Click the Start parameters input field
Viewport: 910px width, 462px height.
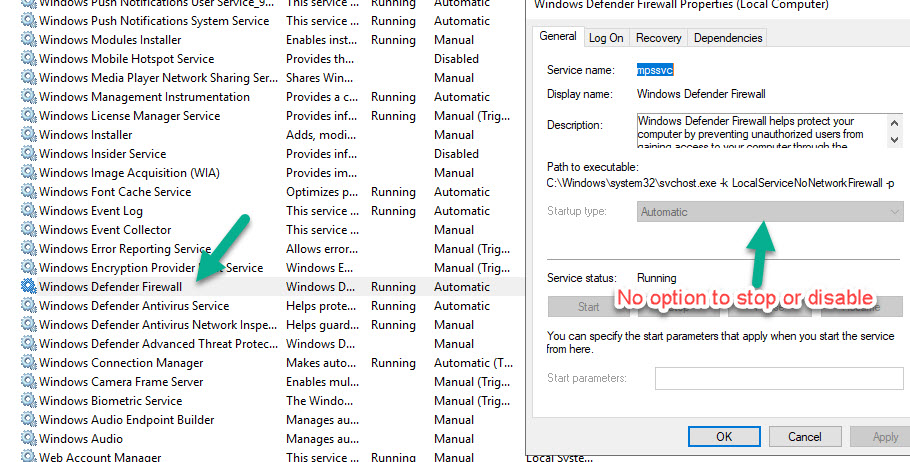pyautogui.click(x=779, y=378)
